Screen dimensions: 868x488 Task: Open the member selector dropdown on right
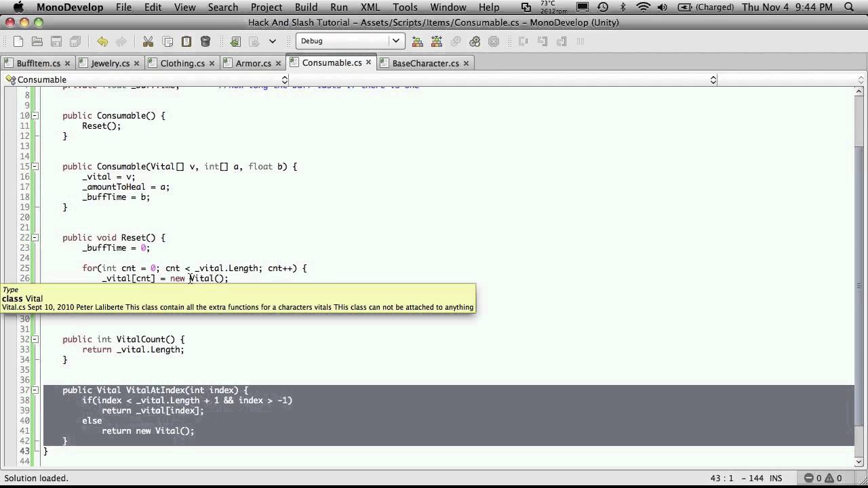pos(505,80)
